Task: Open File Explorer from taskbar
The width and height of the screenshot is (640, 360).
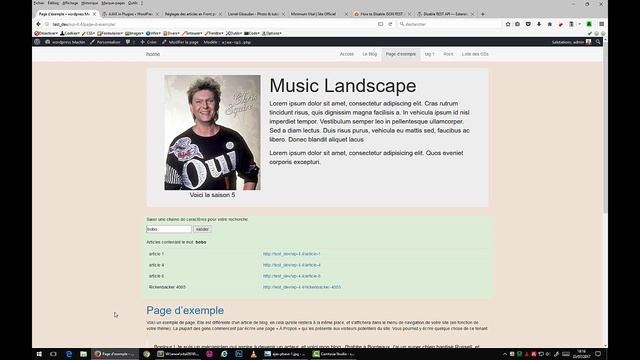Action: (x=83, y=354)
